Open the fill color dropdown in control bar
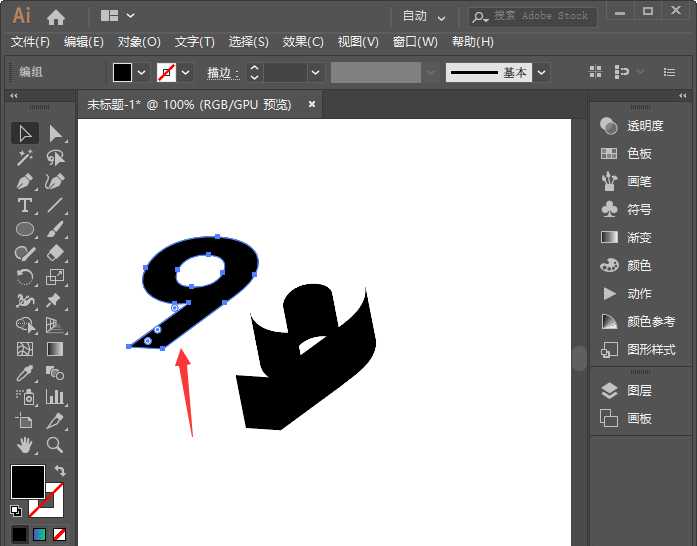697x546 pixels. 141,72
